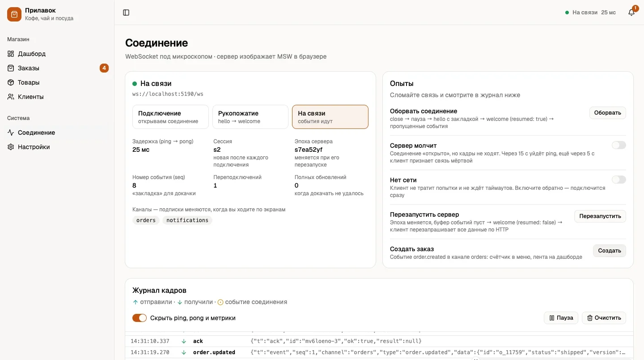Screen dimensions: 644x360
Task: Click the Прилавок shop logo icon
Action: tap(14, 14)
